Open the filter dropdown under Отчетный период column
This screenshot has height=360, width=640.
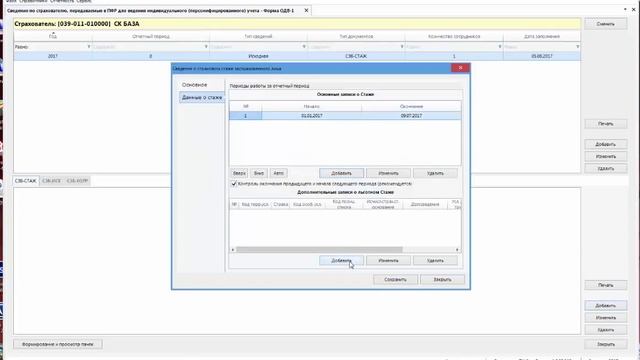(x=206, y=47)
